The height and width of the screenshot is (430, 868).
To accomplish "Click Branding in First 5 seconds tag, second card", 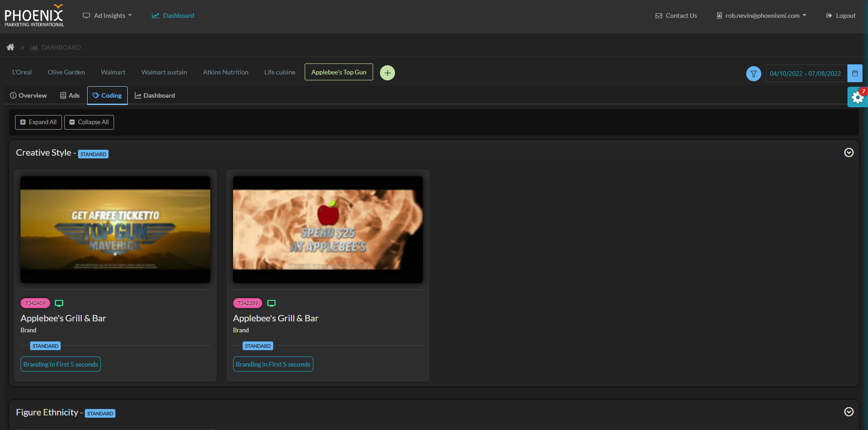I will coord(273,364).
